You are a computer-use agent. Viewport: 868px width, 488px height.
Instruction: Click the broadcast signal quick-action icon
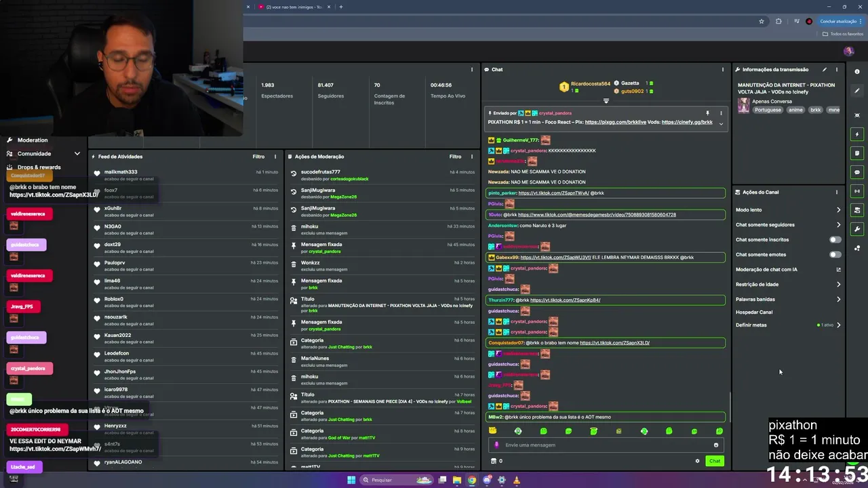point(857,191)
